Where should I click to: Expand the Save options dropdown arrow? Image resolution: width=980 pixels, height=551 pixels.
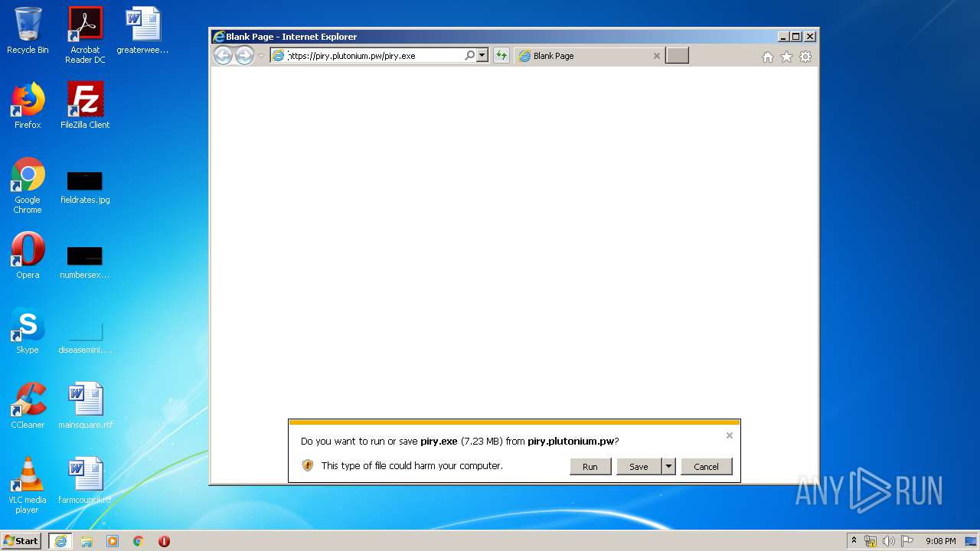tap(668, 466)
